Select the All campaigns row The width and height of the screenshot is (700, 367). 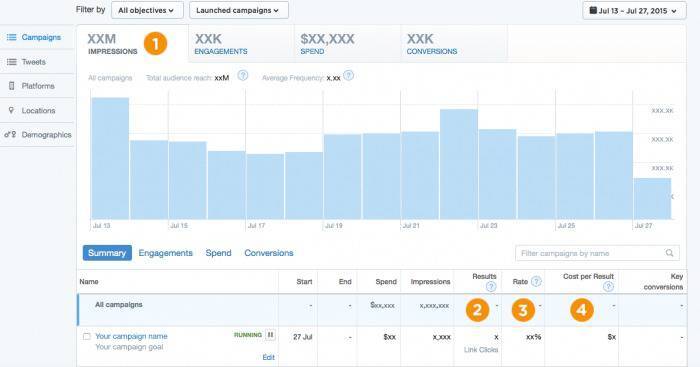click(382, 310)
